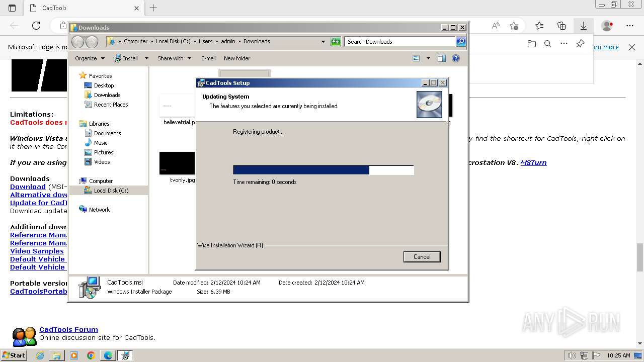Image resolution: width=644 pixels, height=362 pixels.
Task: Refresh the Downloads folder view
Action: [336, 42]
